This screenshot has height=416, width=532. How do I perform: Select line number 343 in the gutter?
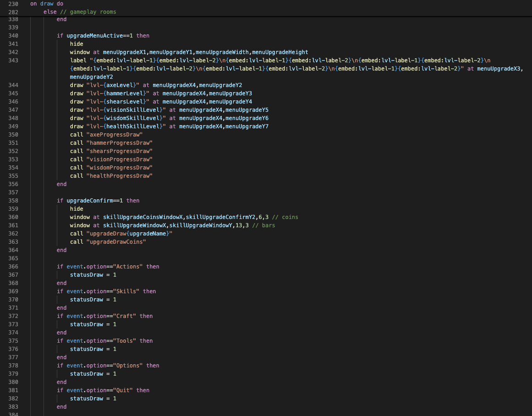pos(13,60)
